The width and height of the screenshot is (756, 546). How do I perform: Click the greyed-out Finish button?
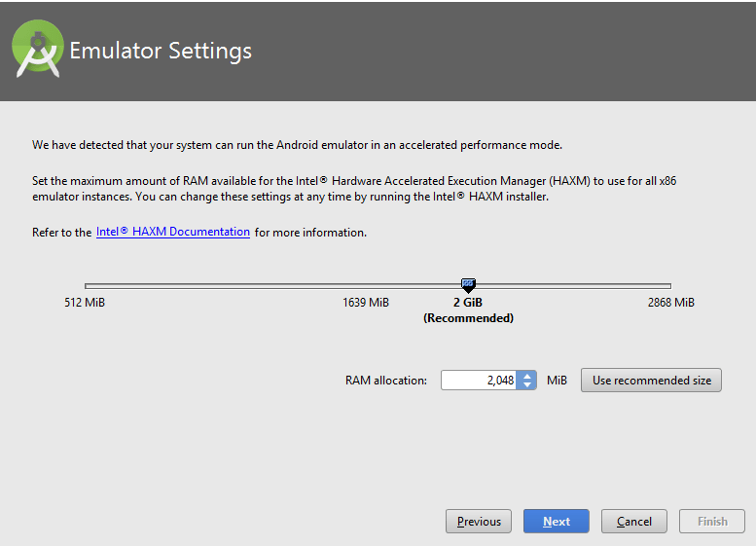[x=712, y=522]
